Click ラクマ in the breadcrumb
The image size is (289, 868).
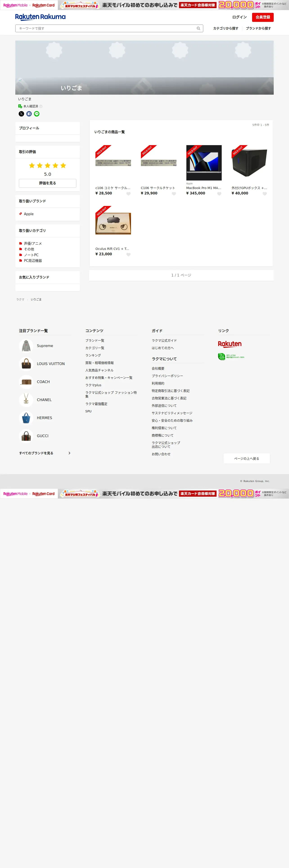pos(20,299)
